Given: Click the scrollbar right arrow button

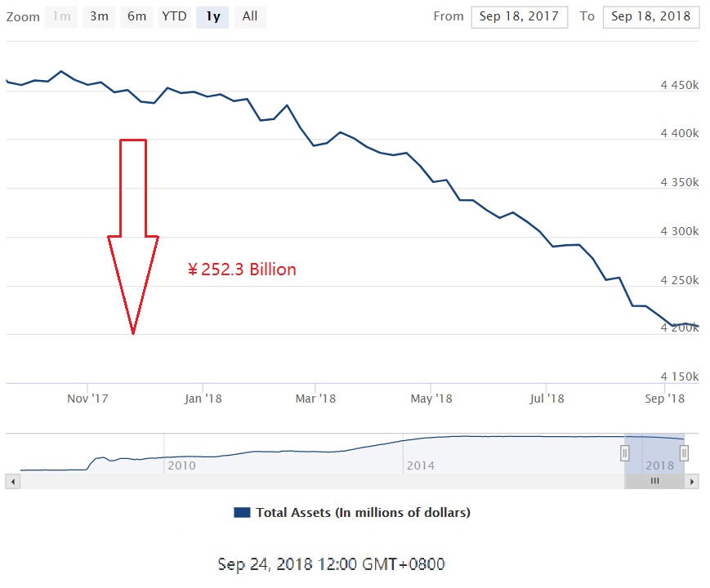Looking at the screenshot, I should tap(693, 482).
